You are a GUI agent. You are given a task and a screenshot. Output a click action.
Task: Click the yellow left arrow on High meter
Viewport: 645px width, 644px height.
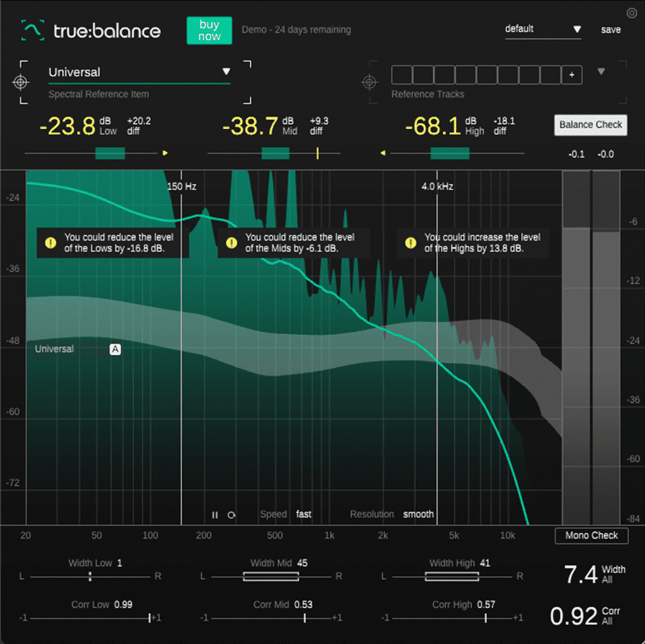tap(383, 153)
